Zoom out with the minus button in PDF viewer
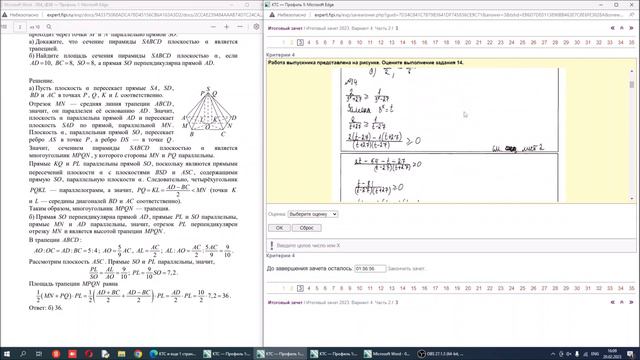640x360 pixels. tap(213, 27)
